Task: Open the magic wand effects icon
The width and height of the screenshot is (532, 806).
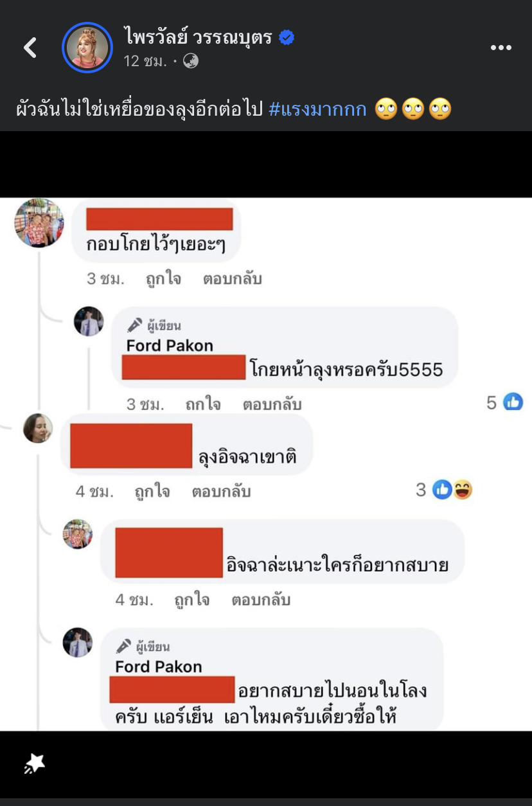Action: (35, 763)
